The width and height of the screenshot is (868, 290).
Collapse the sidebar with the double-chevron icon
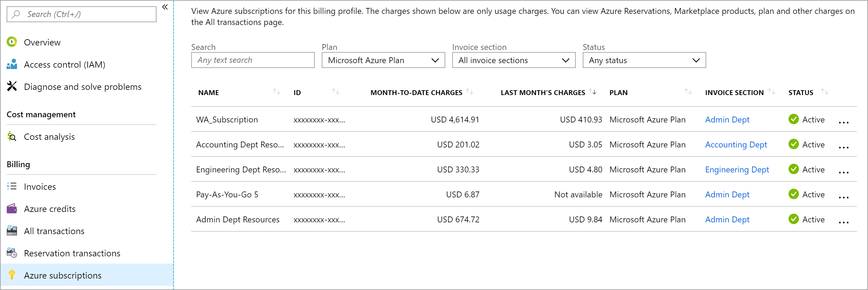[165, 7]
